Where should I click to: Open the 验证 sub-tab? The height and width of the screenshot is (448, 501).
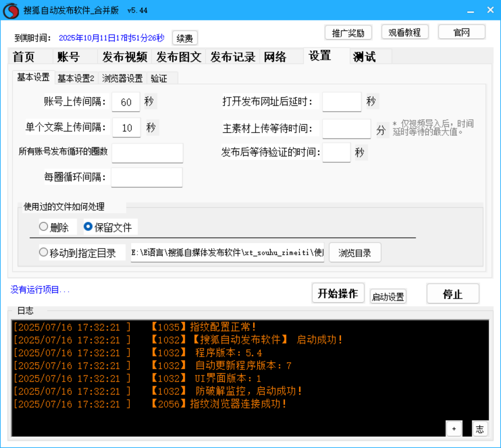[162, 78]
